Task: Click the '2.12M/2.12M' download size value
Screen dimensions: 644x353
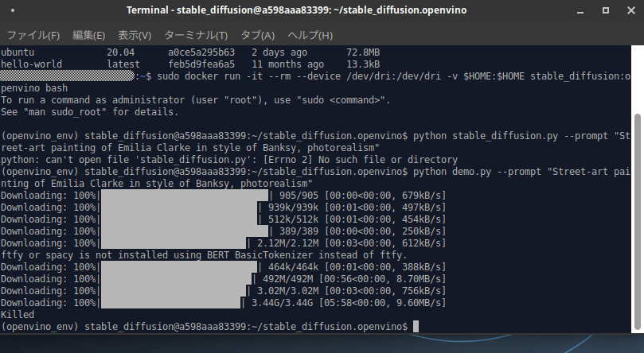Action: 287,243
